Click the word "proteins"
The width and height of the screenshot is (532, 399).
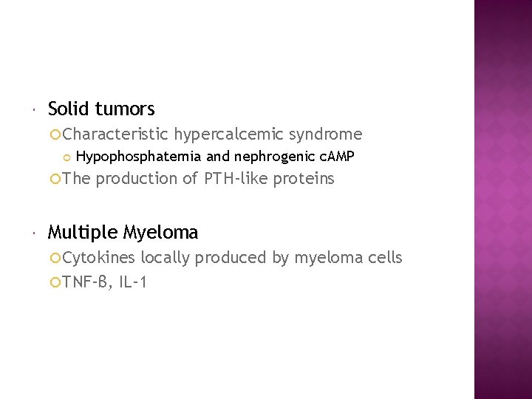tap(304, 179)
